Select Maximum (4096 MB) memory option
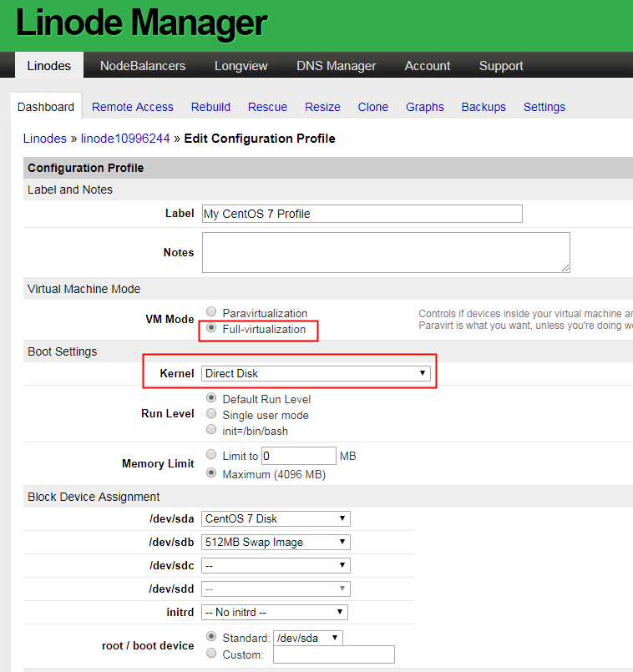Image resolution: width=633 pixels, height=672 pixels. coord(211,473)
